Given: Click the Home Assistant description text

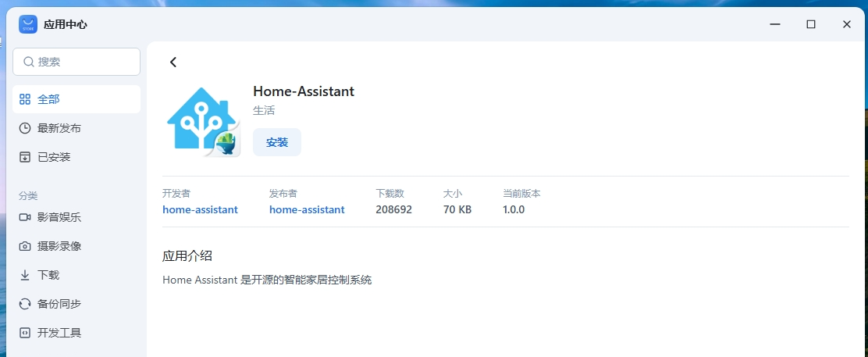Looking at the screenshot, I should tap(267, 280).
